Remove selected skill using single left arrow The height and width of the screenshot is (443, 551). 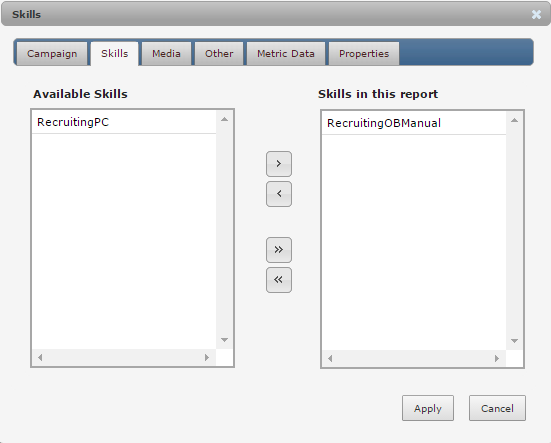coord(279,194)
